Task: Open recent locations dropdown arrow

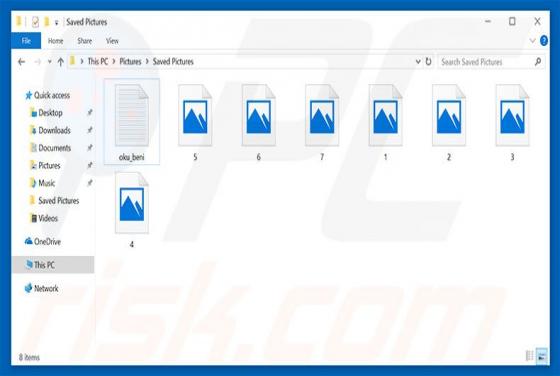Action: pyautogui.click(x=50, y=62)
